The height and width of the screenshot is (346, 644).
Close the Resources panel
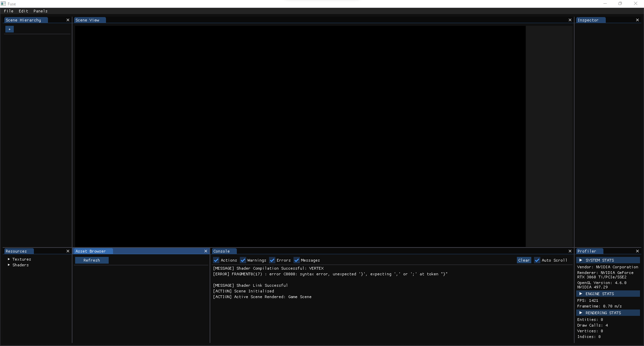pyautogui.click(x=68, y=251)
